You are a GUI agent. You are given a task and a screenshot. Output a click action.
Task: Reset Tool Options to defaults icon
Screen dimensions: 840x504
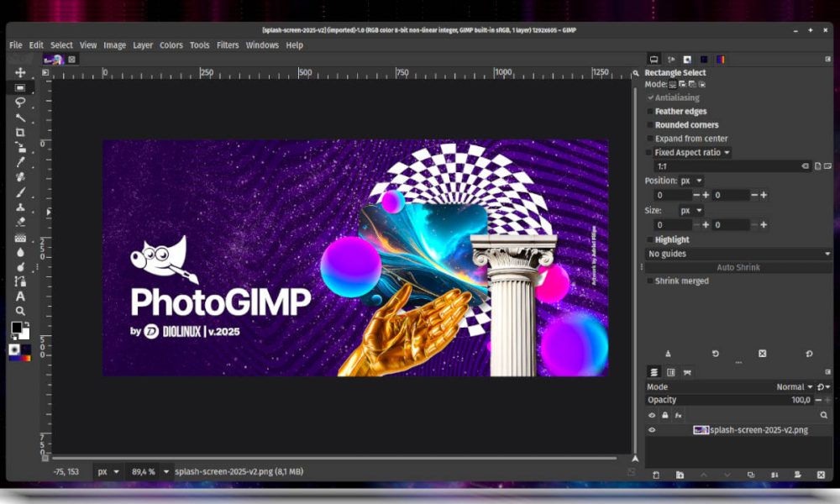pyautogui.click(x=809, y=354)
